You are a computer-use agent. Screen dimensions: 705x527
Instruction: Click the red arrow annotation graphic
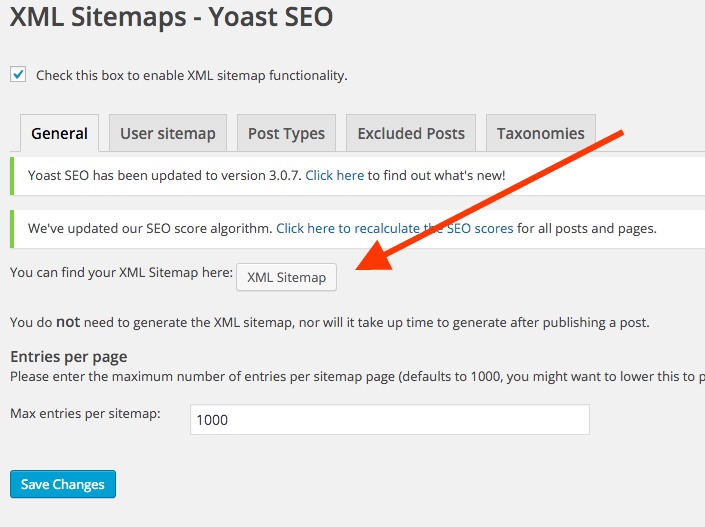(490, 200)
